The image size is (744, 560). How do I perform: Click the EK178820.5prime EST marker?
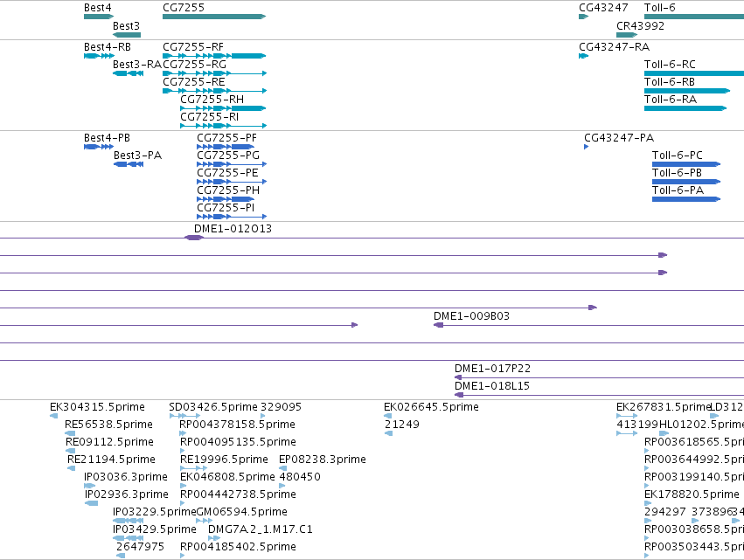point(647,503)
